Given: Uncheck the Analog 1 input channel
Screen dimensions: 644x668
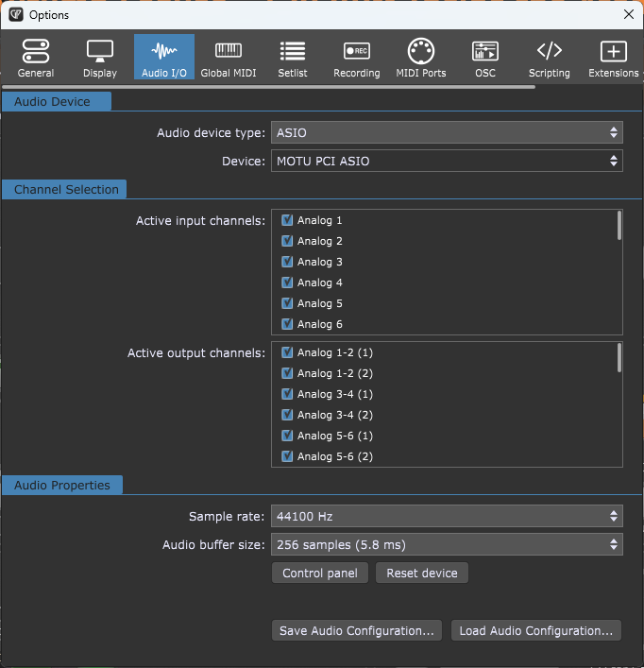Looking at the screenshot, I should (x=287, y=220).
